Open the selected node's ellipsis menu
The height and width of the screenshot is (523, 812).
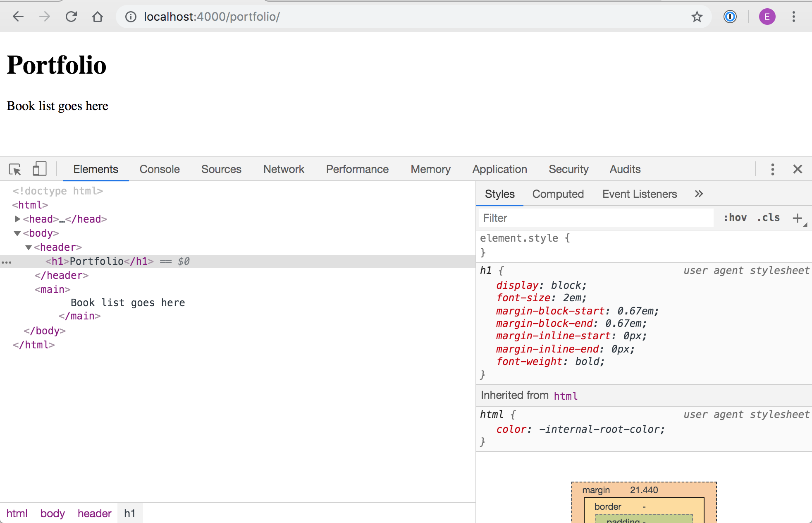(7, 262)
